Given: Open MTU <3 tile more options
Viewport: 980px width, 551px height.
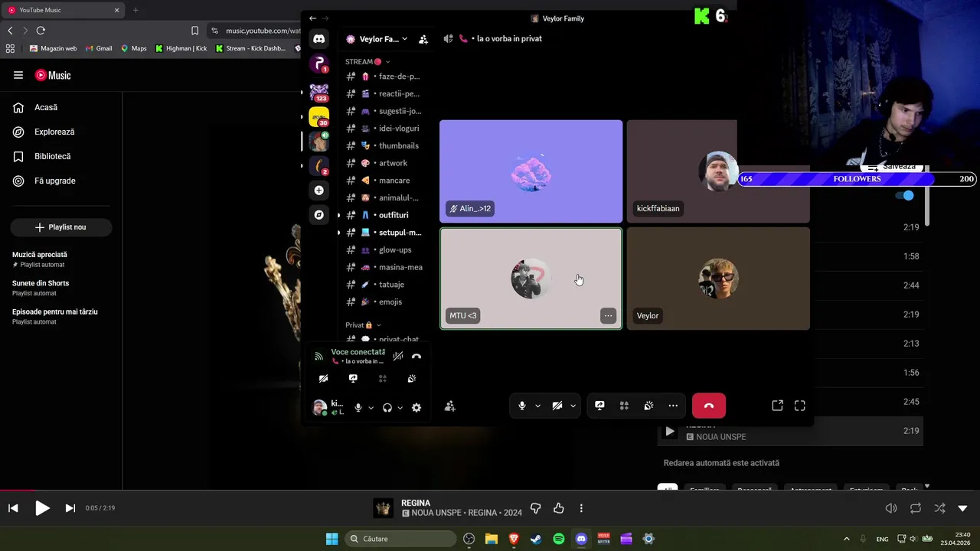Looking at the screenshot, I should coord(608,315).
